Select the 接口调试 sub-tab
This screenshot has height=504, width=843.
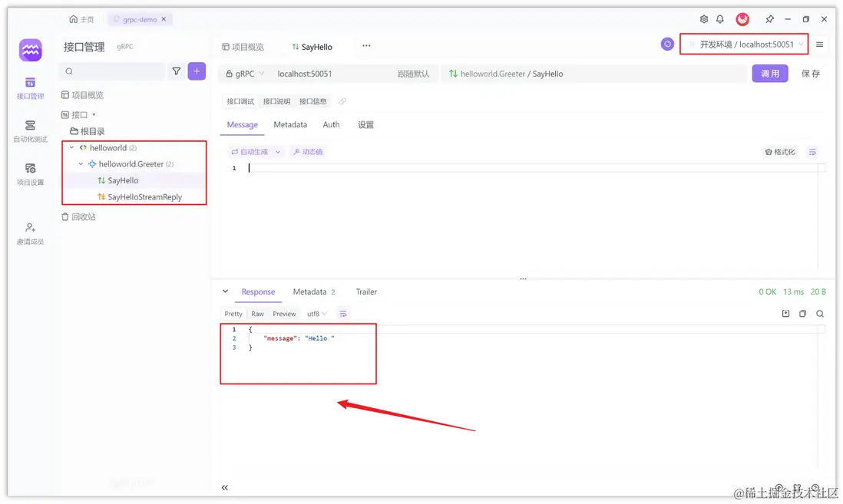(x=240, y=101)
